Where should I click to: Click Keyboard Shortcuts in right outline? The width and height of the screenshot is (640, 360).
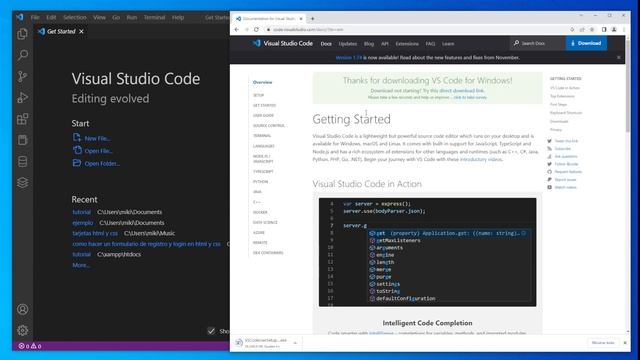click(566, 113)
